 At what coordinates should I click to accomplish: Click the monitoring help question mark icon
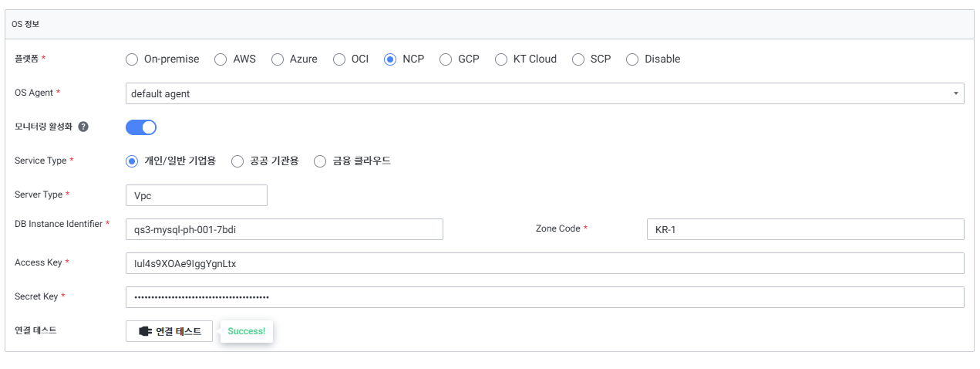click(x=83, y=127)
